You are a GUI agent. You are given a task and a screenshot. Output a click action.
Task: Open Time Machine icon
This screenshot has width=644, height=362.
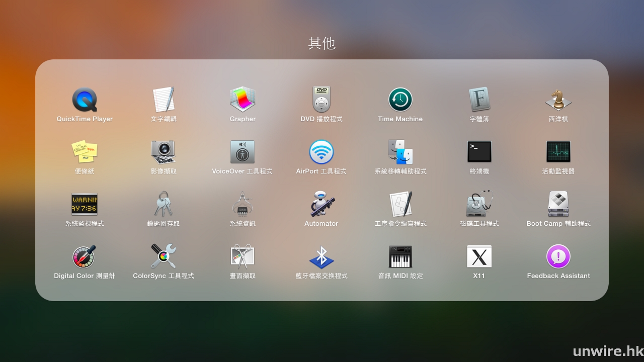pos(400,100)
